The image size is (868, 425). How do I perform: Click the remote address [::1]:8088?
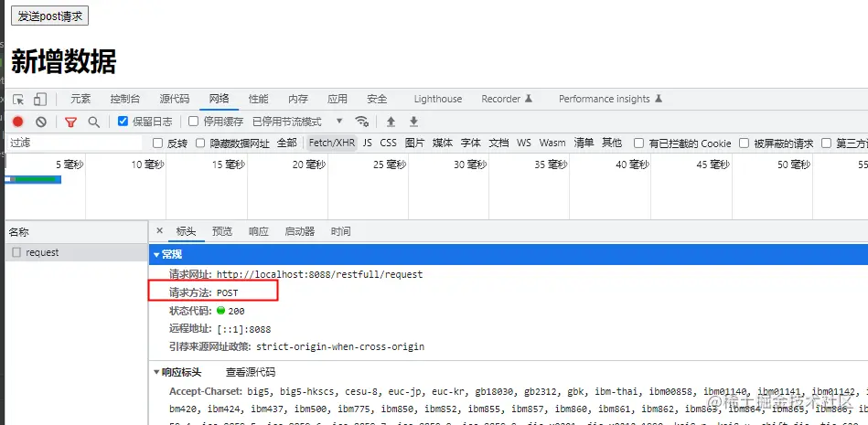(244, 329)
